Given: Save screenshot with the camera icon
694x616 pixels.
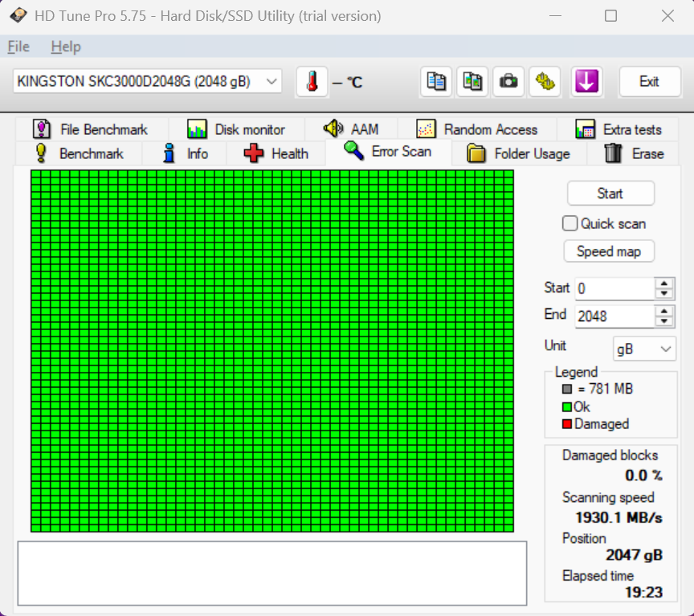Looking at the screenshot, I should point(508,81).
